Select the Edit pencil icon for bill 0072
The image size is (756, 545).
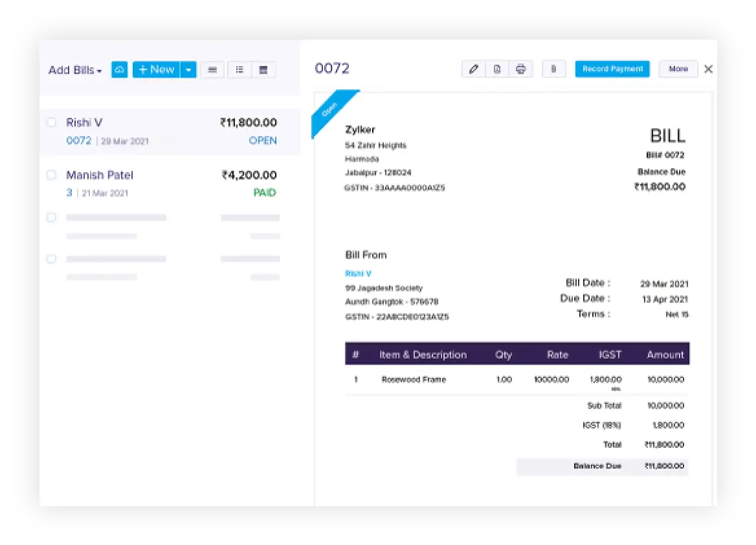point(473,69)
